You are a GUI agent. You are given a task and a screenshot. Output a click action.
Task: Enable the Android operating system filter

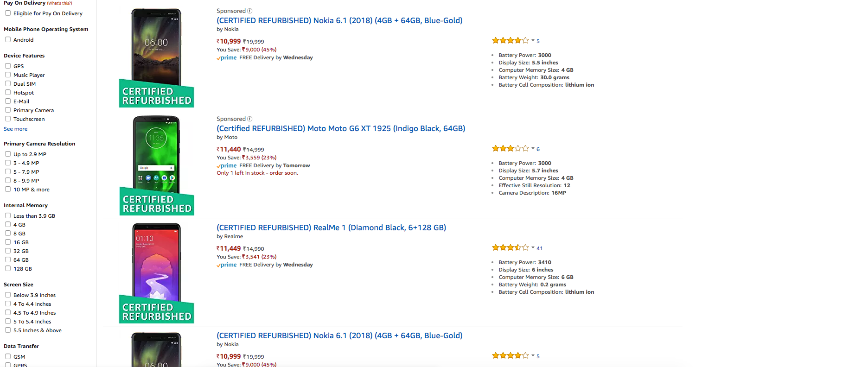(x=8, y=40)
